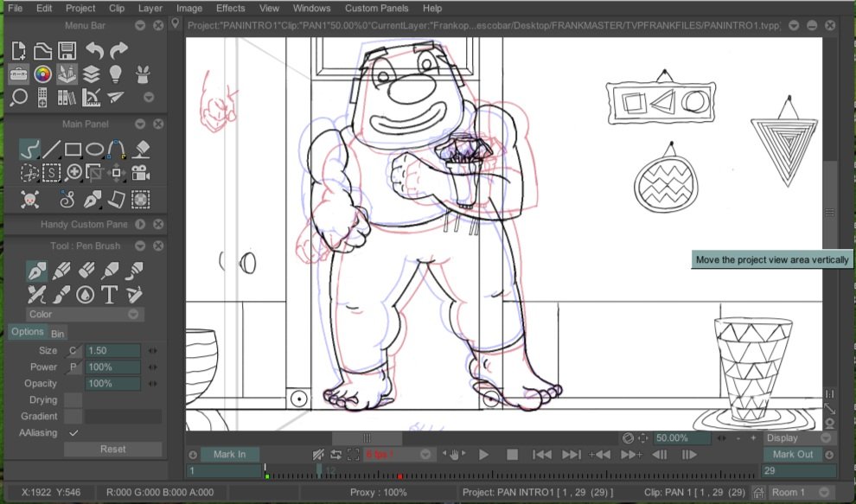Select the freehand stroke drawing tool
The width and height of the screenshot is (856, 504).
click(29, 149)
